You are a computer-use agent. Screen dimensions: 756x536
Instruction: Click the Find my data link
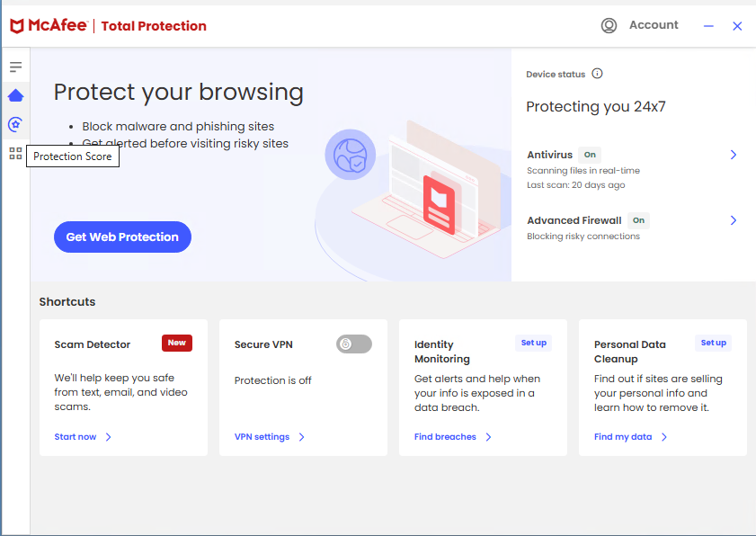[x=623, y=437]
